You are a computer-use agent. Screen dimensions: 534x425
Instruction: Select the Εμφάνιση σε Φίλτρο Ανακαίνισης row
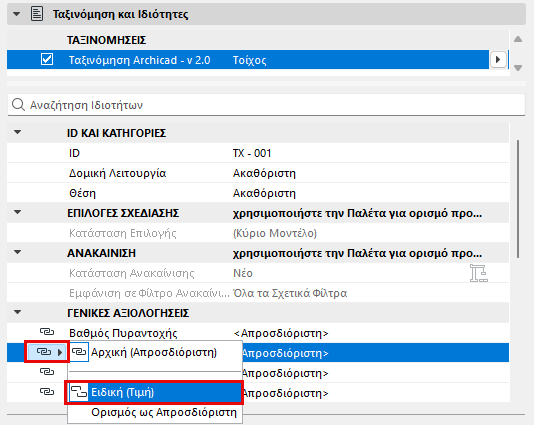tap(258, 293)
